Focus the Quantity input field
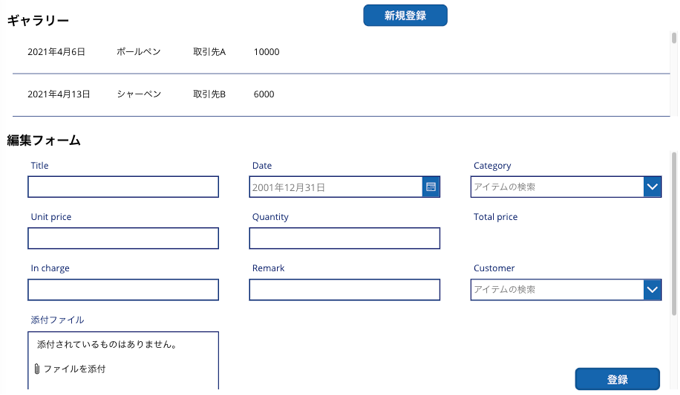 pos(344,238)
